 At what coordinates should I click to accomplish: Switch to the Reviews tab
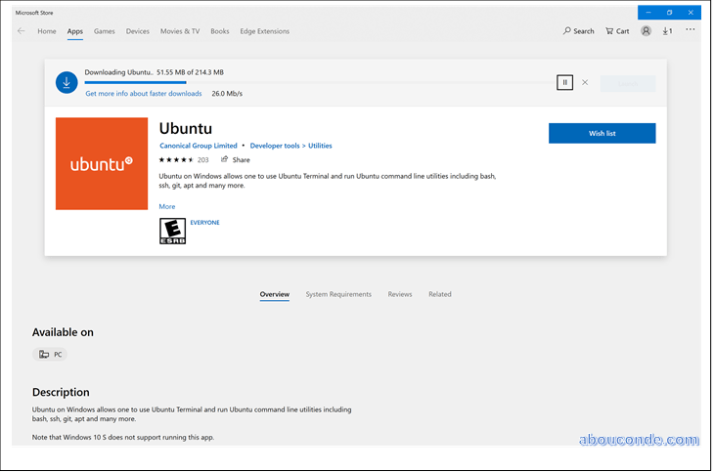400,294
